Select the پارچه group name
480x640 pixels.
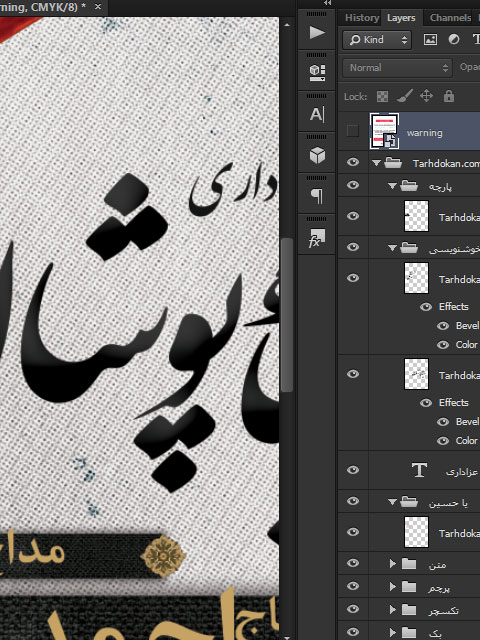point(440,187)
